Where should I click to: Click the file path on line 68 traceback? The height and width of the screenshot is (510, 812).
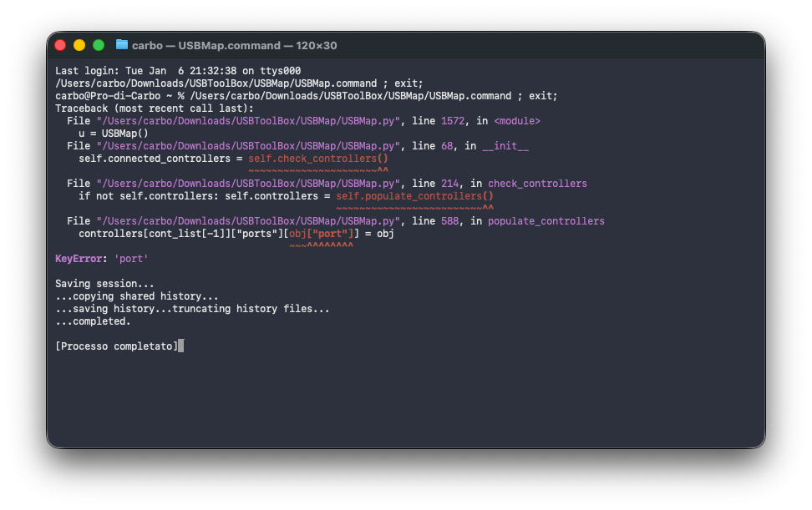pyautogui.click(x=248, y=146)
